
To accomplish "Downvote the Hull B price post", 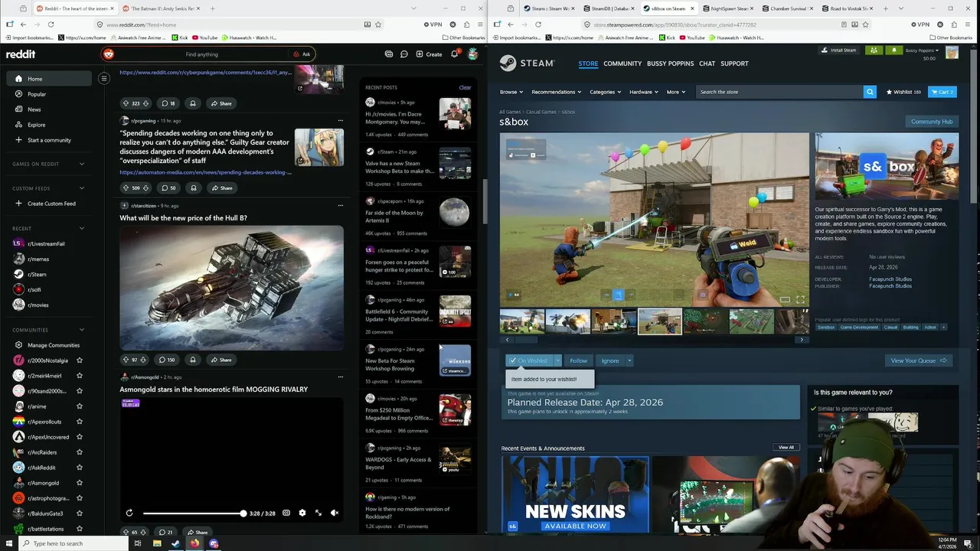I will click(143, 360).
